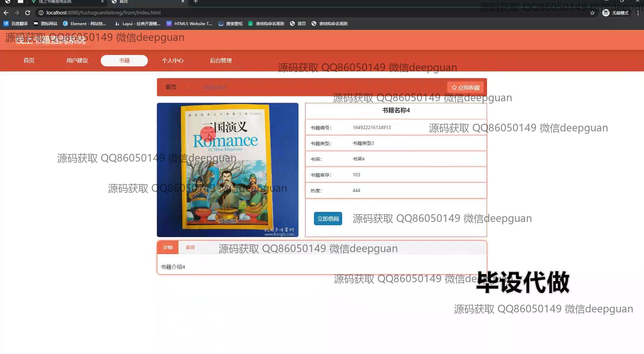This screenshot has height=354, width=644.
Task: Open the browser three-dot menu
Action: coord(638,13)
